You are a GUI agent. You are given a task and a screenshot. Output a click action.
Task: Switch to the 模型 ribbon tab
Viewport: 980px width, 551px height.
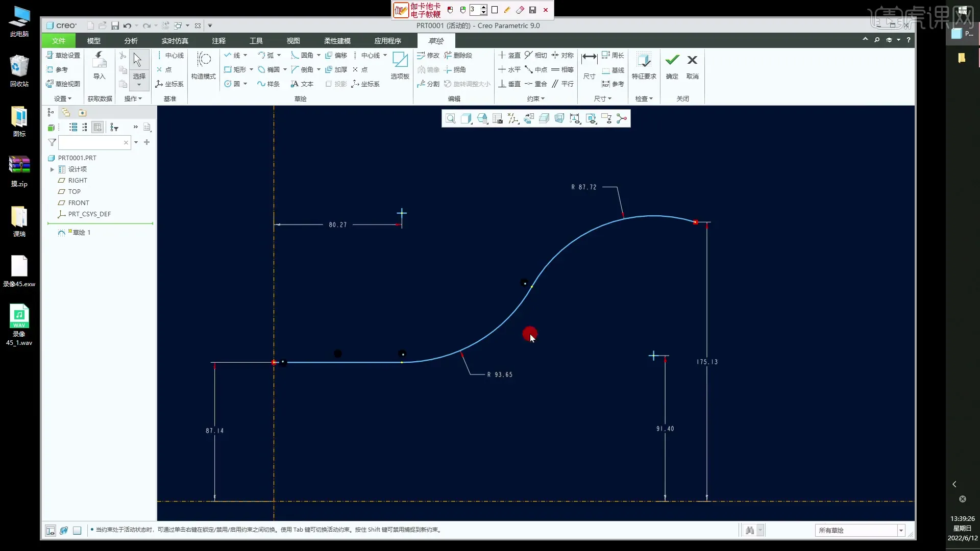coord(93,41)
